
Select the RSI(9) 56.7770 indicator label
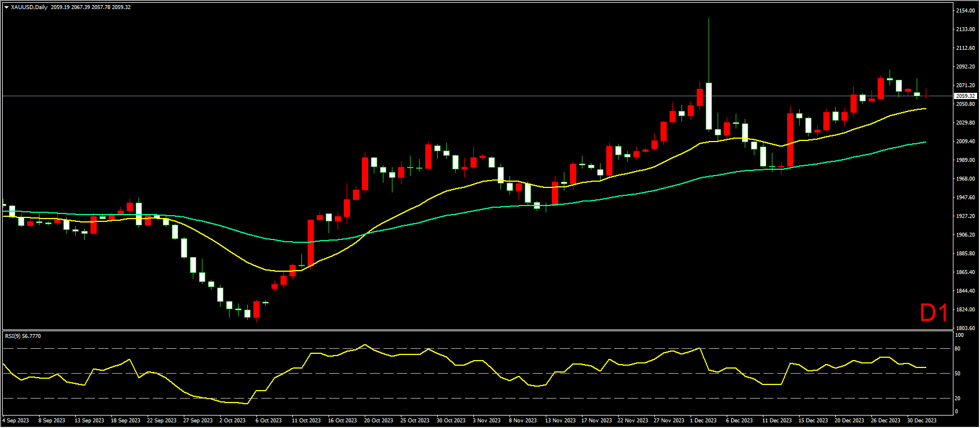pyautogui.click(x=23, y=336)
